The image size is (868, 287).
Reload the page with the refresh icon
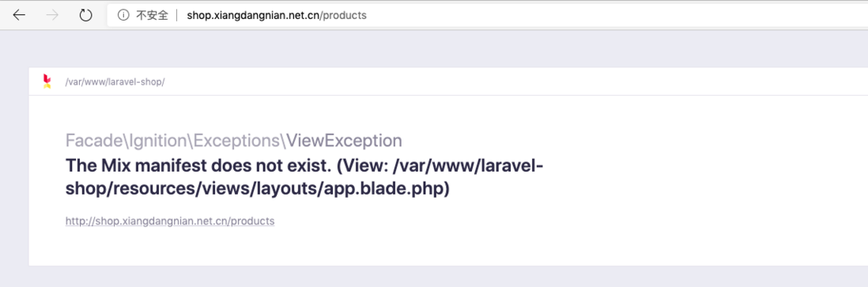[85, 15]
